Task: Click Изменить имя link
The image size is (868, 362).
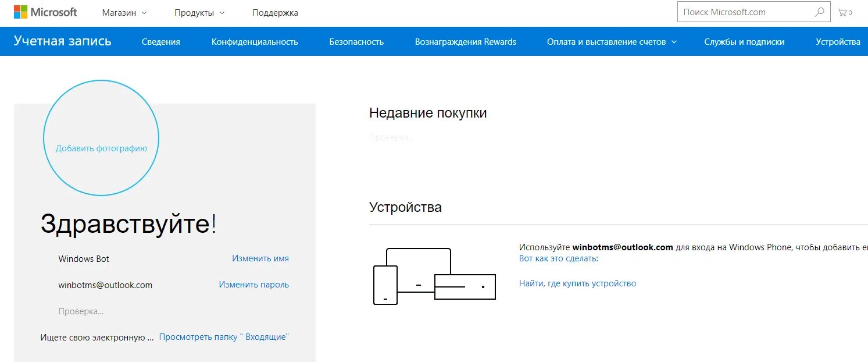Action: pyautogui.click(x=260, y=258)
